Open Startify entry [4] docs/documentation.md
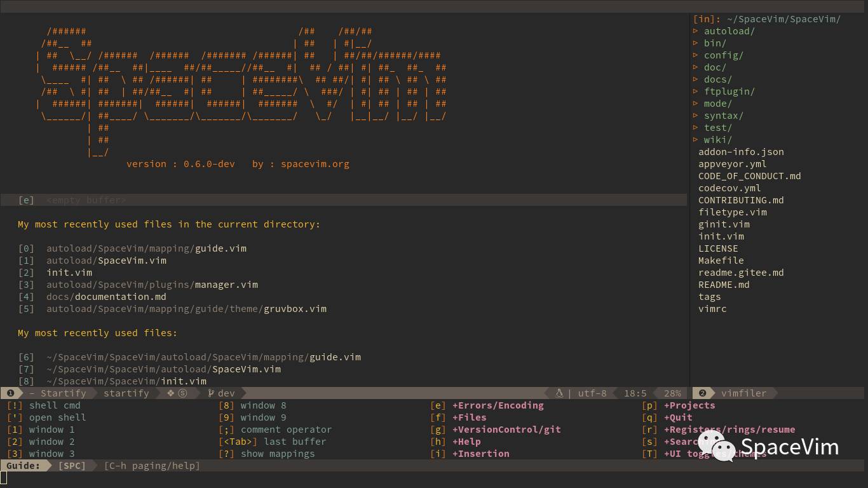Viewport: 868px width, 488px height. tap(92, 297)
